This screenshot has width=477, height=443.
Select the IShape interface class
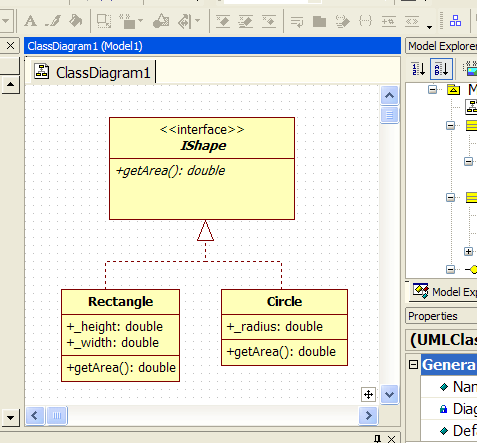tap(202, 168)
